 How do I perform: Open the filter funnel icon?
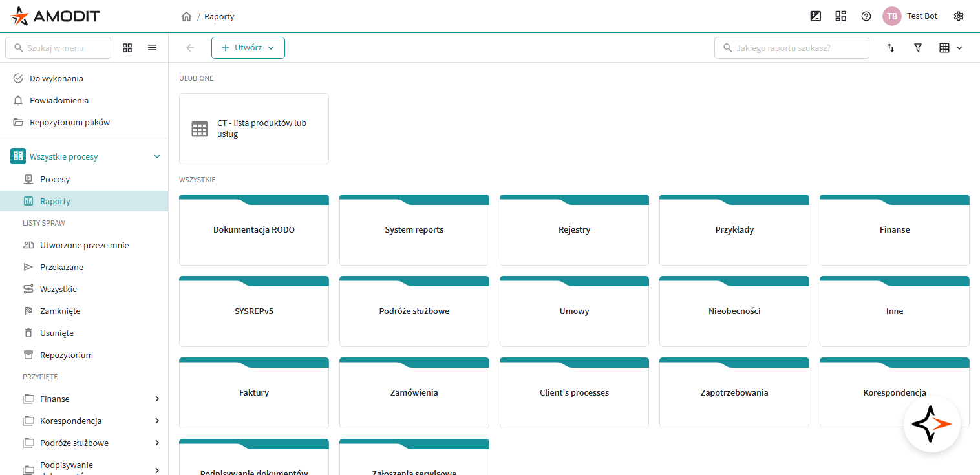(917, 48)
